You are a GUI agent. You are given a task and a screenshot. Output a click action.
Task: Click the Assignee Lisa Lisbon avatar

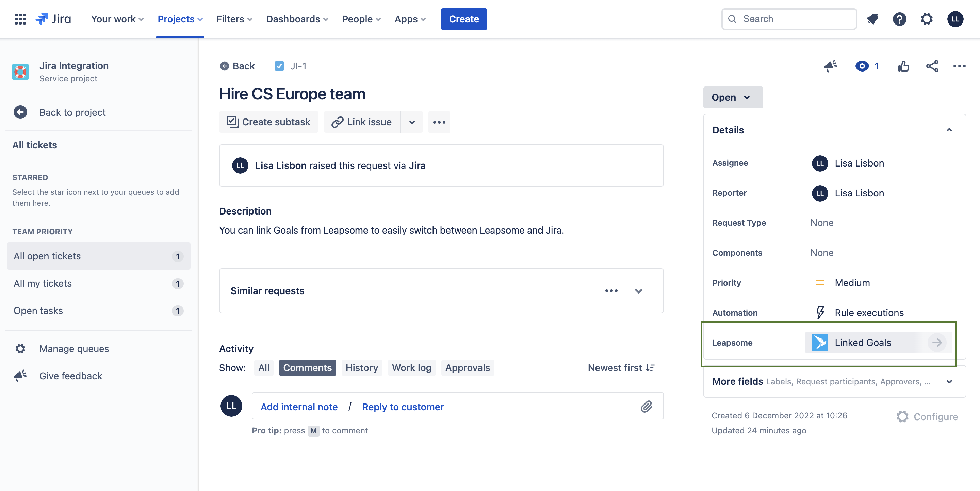(820, 163)
